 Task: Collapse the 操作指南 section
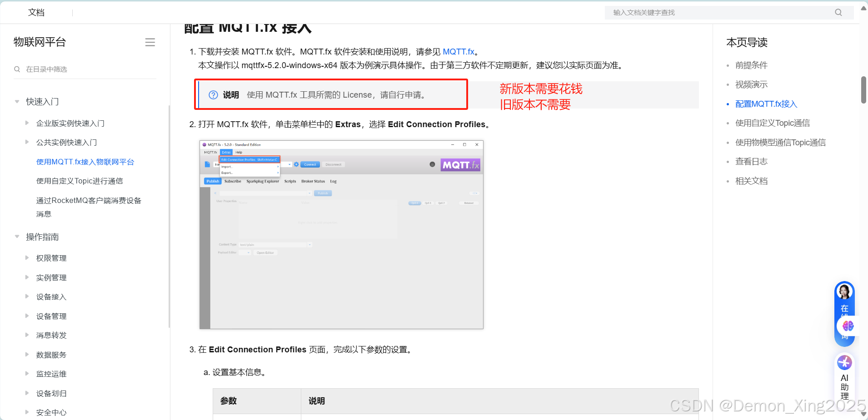tap(17, 237)
